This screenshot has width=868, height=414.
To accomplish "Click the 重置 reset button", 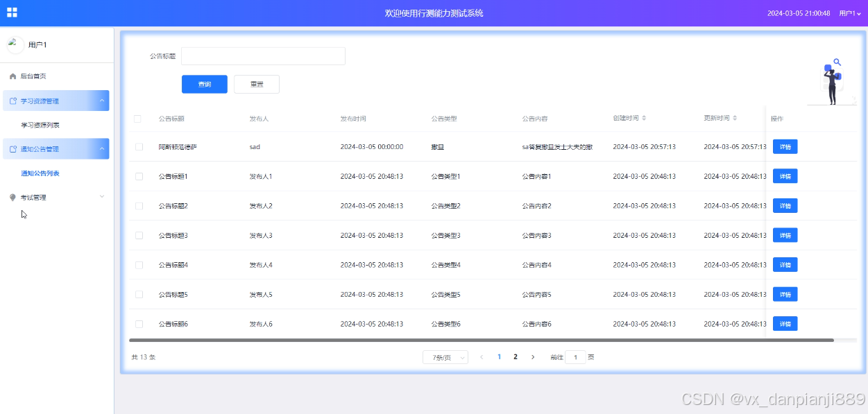I will coord(257,84).
